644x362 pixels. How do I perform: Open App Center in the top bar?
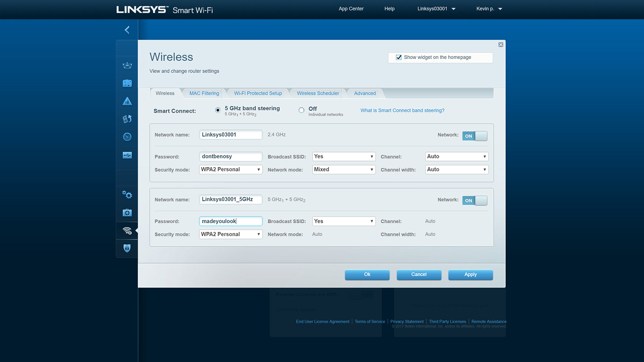(x=351, y=9)
